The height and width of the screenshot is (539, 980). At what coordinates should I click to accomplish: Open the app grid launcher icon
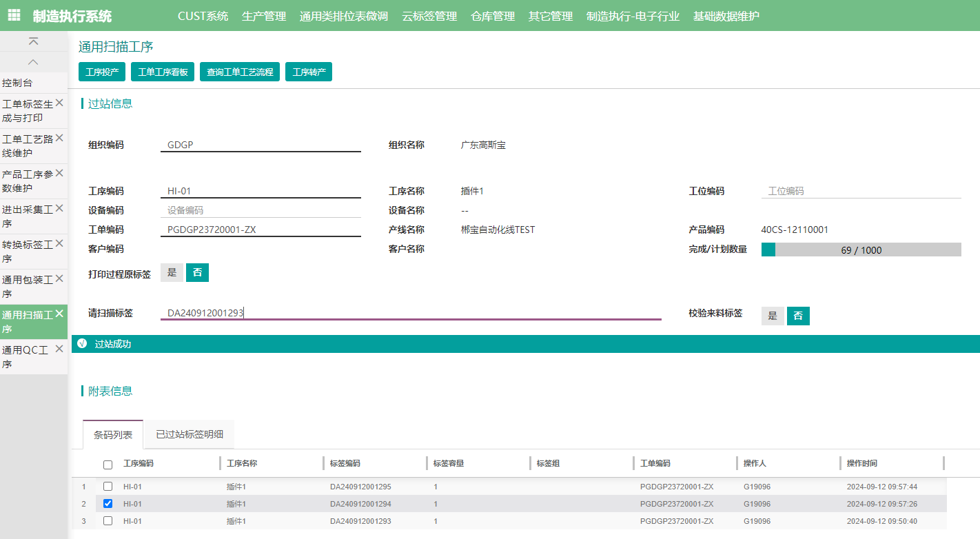(x=14, y=15)
